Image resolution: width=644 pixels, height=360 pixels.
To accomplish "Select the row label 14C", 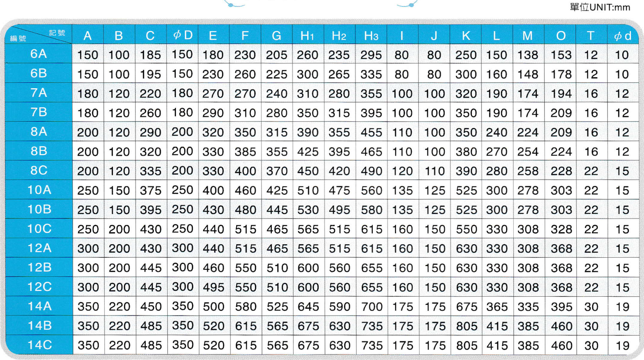I will tap(39, 345).
